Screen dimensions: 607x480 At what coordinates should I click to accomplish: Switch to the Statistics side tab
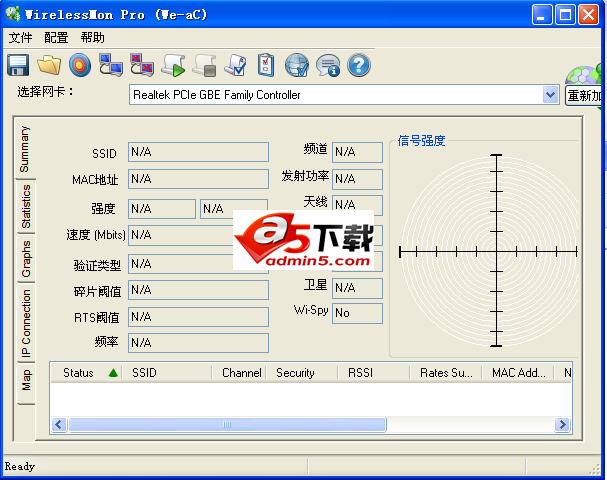coord(26,206)
